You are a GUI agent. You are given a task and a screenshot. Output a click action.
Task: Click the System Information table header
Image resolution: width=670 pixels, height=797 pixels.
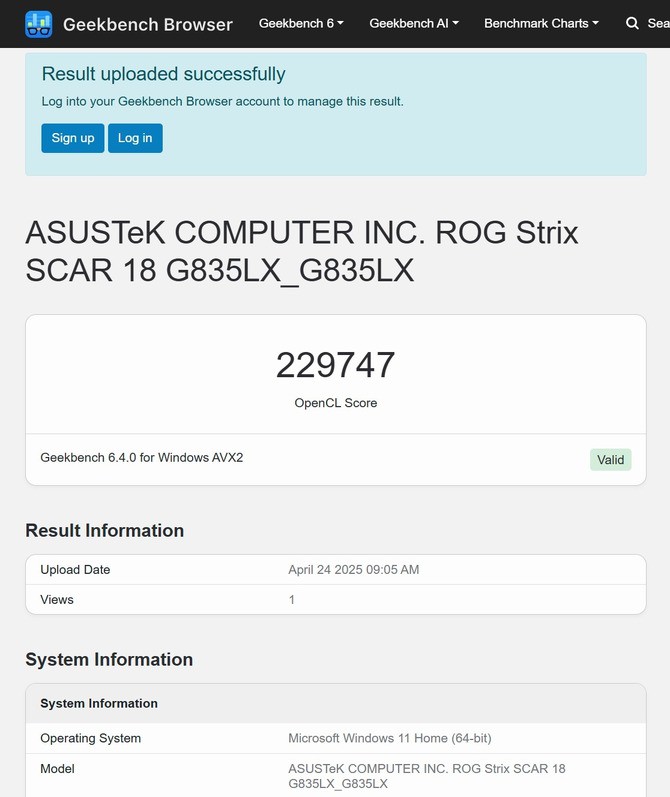coord(99,704)
